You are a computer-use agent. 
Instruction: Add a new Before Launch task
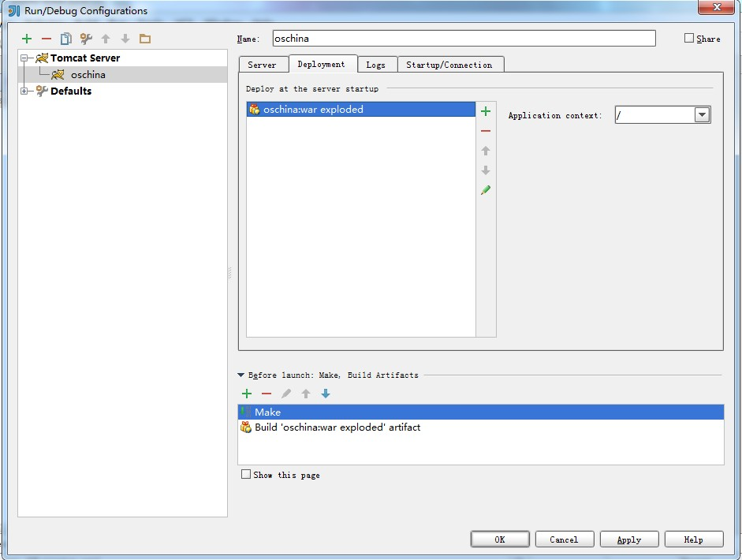point(247,394)
